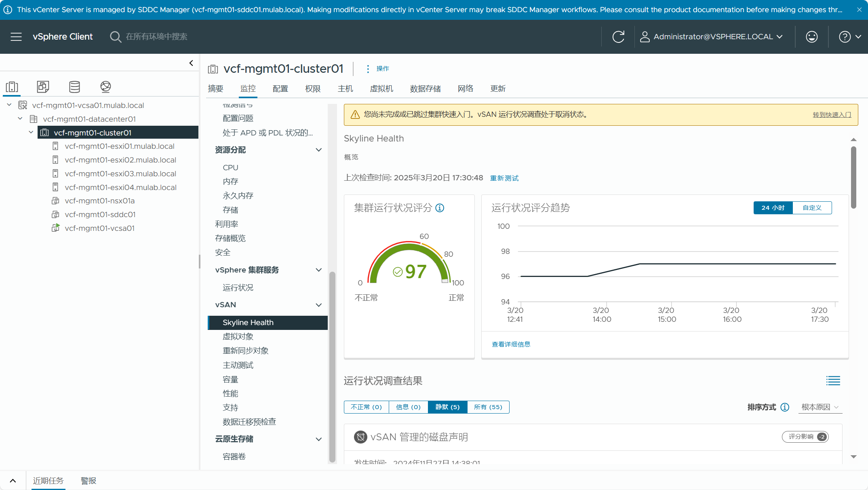
Task: Switch to Networking inventory view icon
Action: 105,87
